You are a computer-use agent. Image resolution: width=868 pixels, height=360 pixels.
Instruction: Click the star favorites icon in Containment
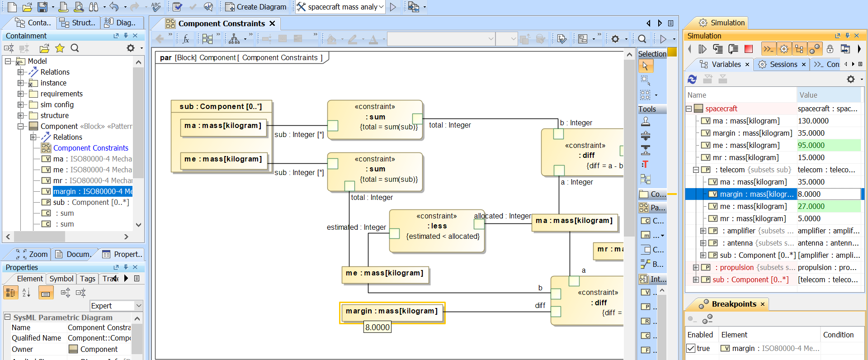(x=60, y=48)
